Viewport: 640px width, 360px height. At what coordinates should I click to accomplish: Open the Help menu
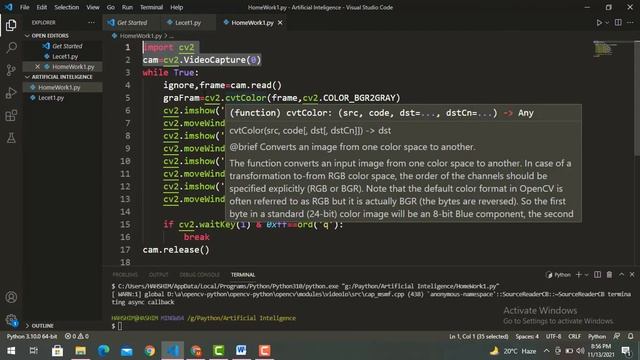pyautogui.click(x=176, y=7)
